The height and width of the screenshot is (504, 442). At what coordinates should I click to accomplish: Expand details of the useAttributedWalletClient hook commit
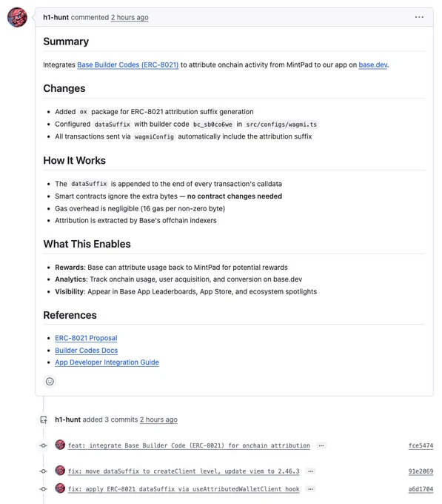pyautogui.click(x=310, y=489)
